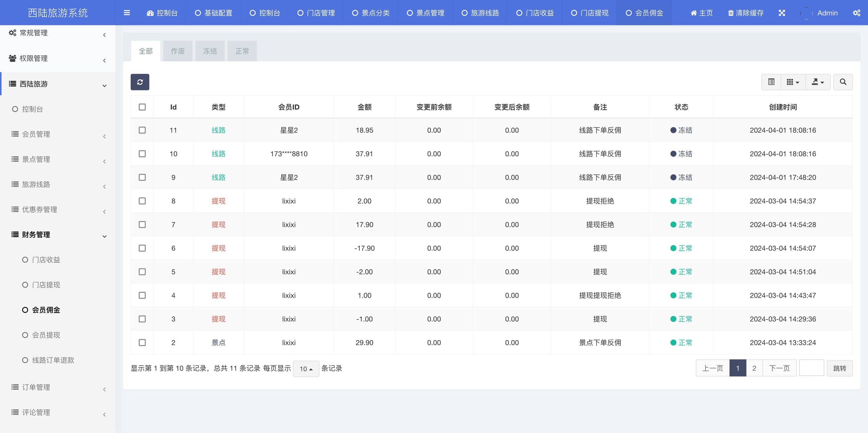The image size is (868, 433).
Task: Open the export data dropdown
Action: tap(818, 82)
